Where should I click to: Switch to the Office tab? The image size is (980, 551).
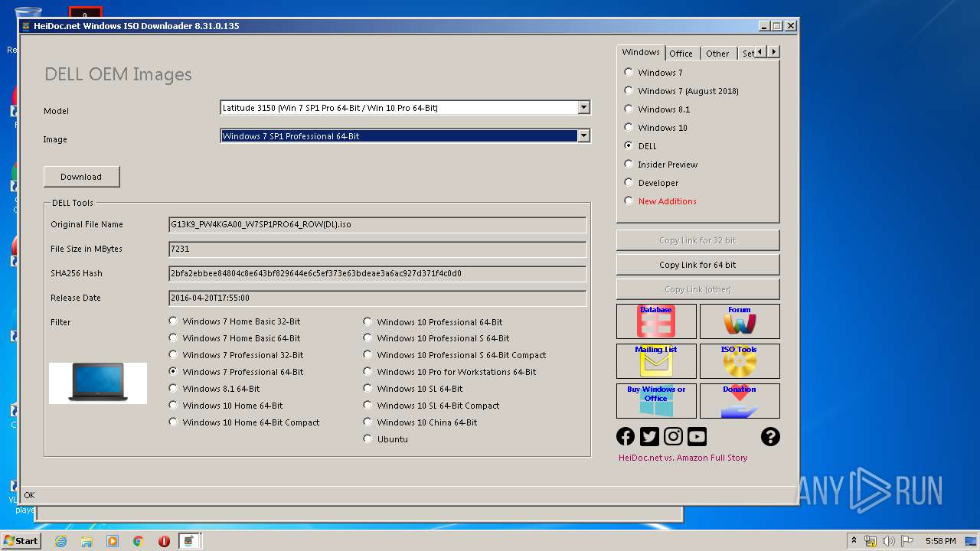pos(681,54)
